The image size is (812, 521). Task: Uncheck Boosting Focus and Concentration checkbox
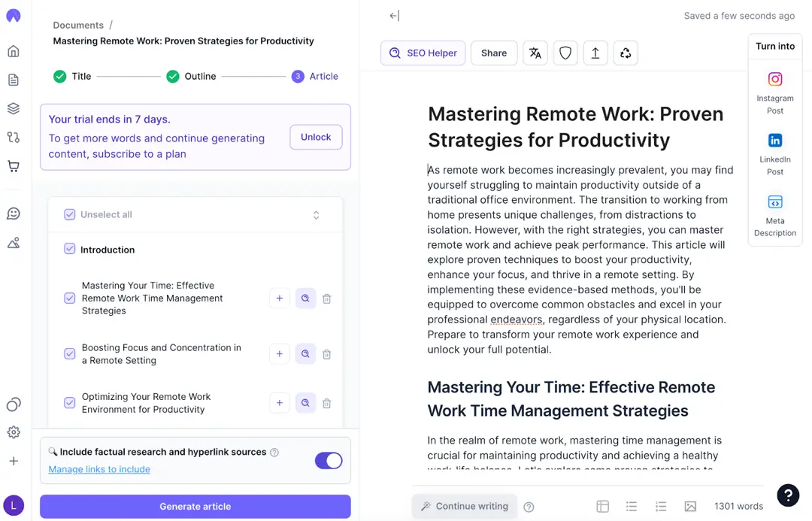69,353
